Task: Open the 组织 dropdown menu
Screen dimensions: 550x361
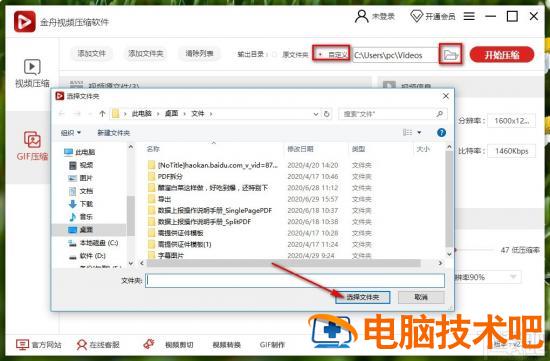Action: coord(71,133)
